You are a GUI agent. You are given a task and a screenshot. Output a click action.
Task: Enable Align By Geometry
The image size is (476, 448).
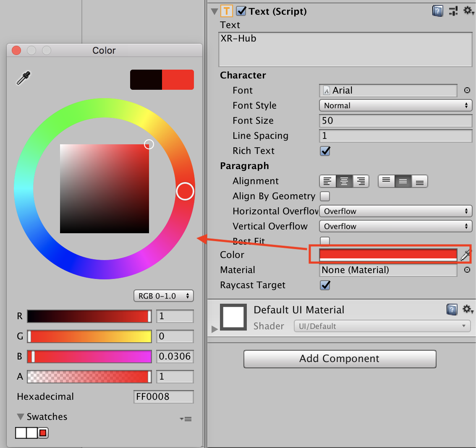[x=325, y=196]
